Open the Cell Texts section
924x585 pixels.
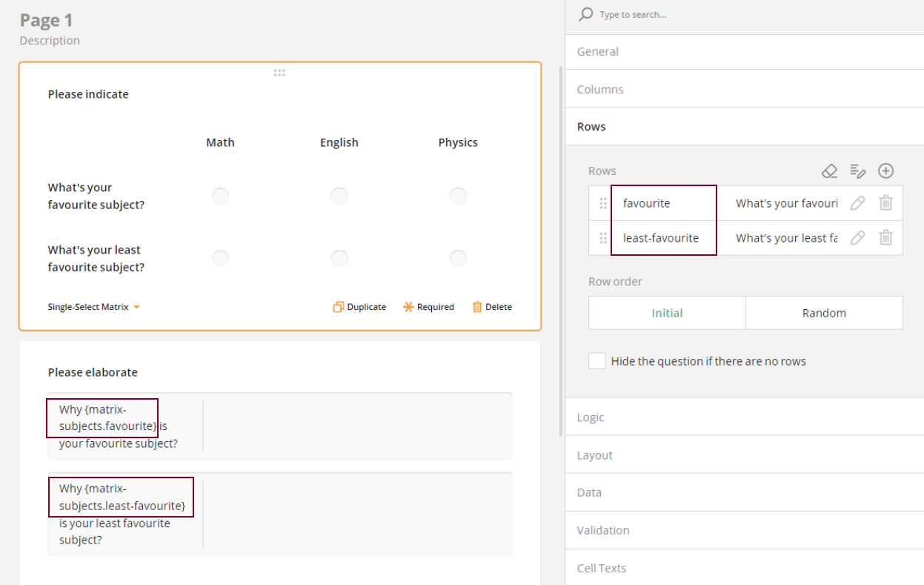click(x=602, y=568)
